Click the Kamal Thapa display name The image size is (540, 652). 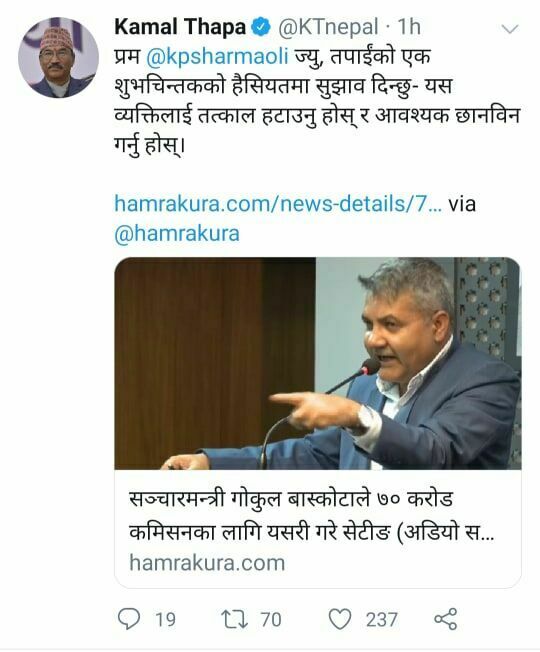point(180,27)
